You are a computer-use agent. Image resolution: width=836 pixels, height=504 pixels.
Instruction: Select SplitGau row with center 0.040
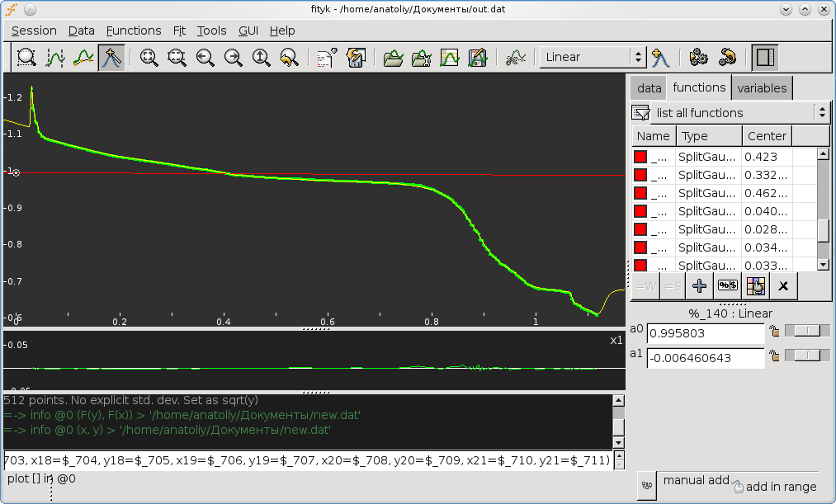725,211
